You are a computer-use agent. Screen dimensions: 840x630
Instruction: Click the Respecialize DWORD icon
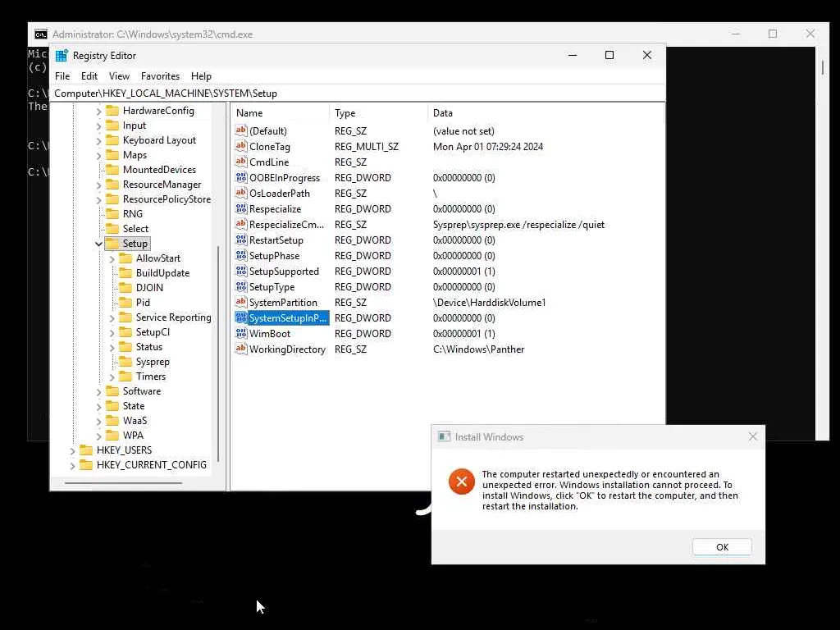[x=241, y=208]
